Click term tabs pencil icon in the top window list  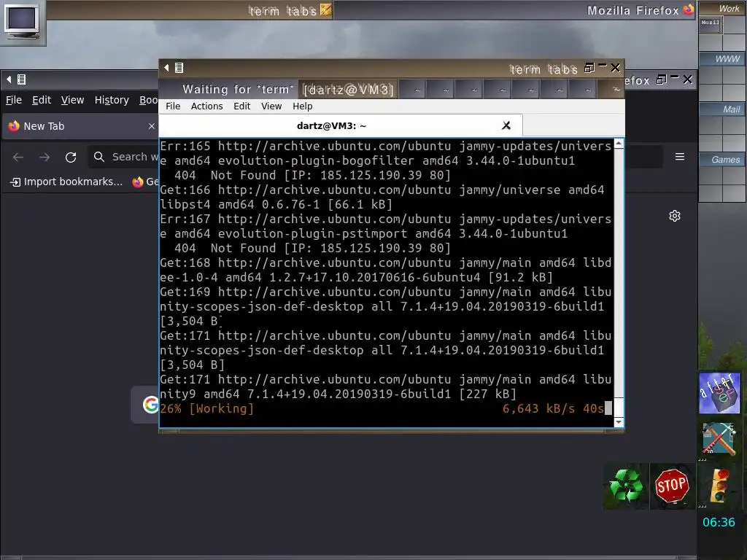click(326, 9)
